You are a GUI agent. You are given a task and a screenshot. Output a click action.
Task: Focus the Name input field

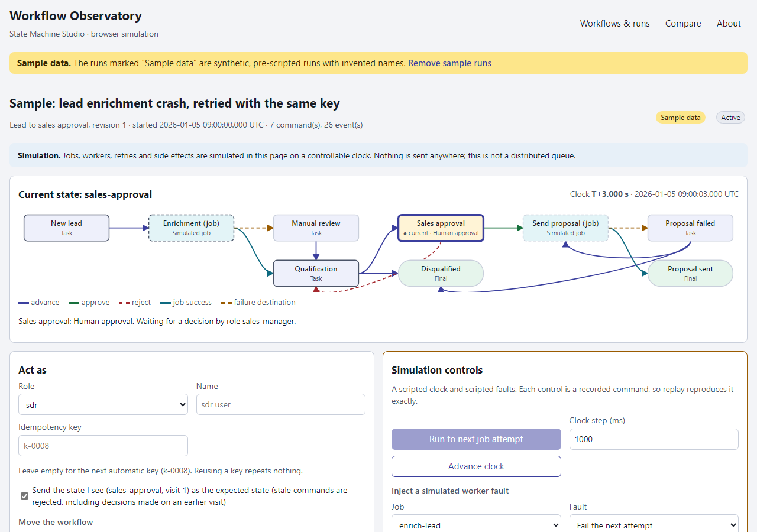[281, 404]
